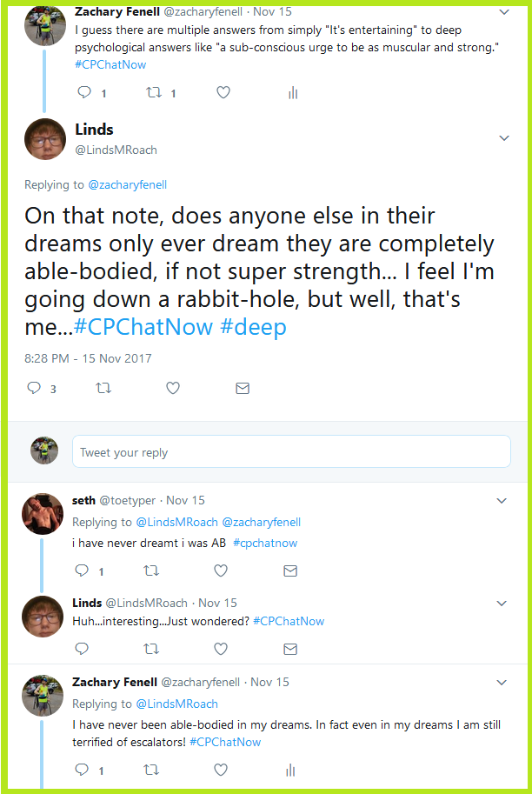
Task: Send Linds' main tweet via direct message
Action: click(x=243, y=388)
